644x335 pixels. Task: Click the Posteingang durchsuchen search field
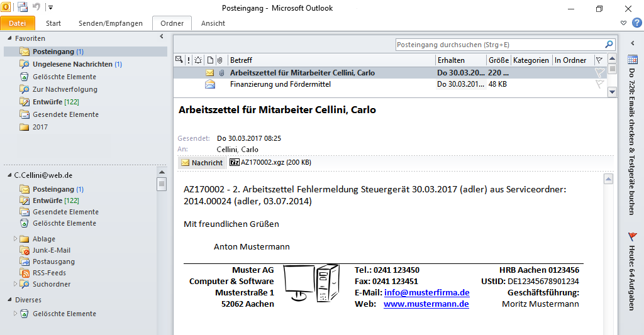tap(499, 45)
